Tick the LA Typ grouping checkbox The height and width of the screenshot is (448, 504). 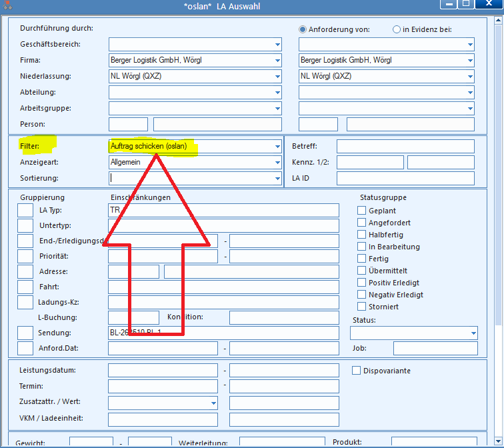(x=25, y=210)
